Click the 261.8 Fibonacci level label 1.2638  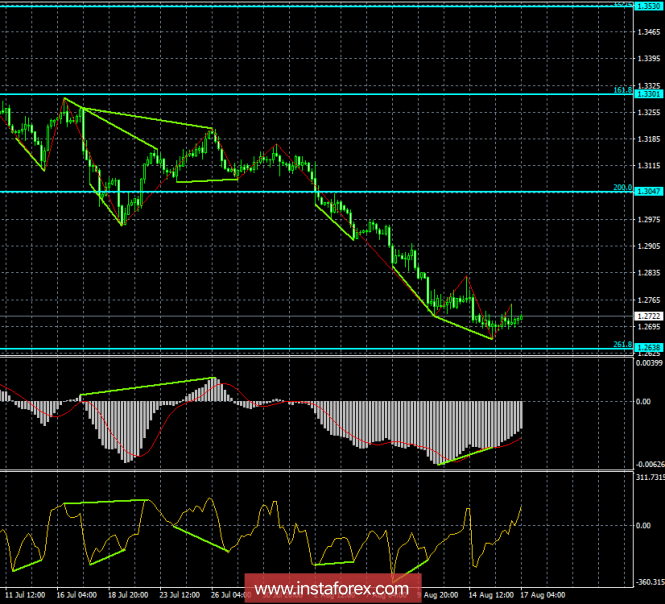pos(648,348)
